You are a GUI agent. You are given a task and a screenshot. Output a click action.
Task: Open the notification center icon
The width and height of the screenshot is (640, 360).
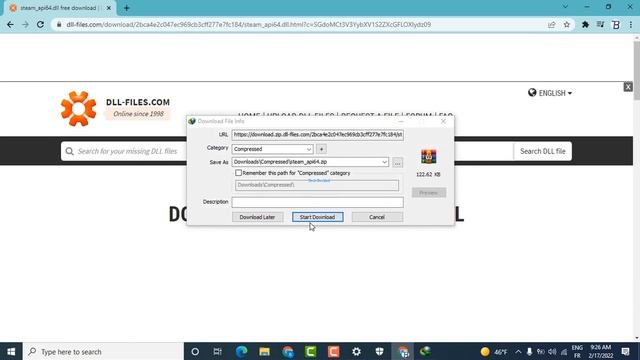(625, 351)
